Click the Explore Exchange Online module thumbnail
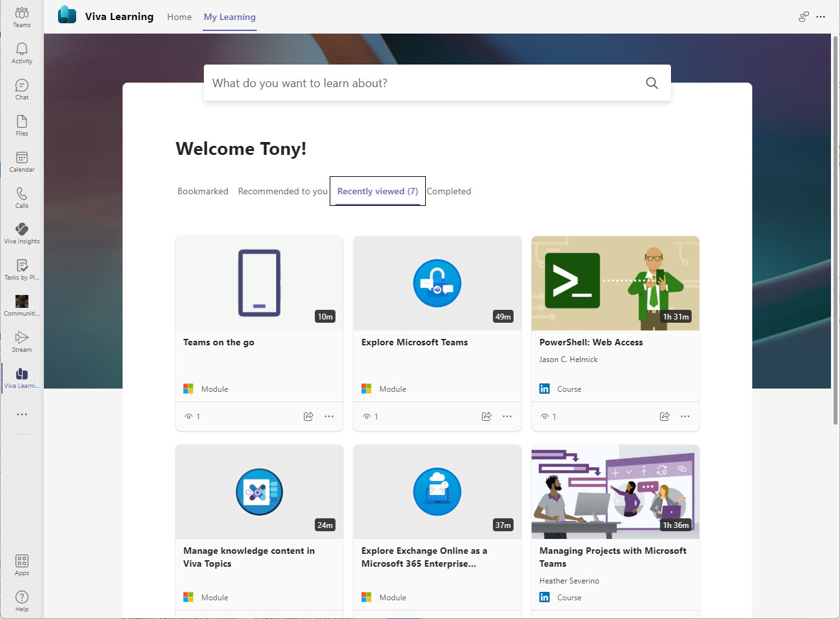The height and width of the screenshot is (619, 840). (437, 492)
